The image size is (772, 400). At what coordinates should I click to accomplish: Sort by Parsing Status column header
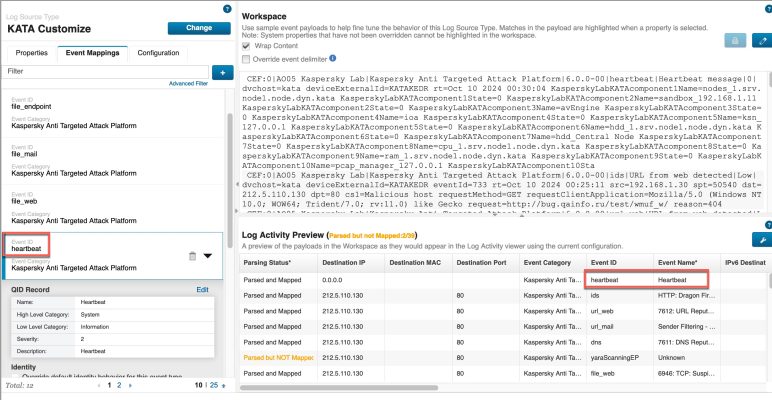[279, 263]
